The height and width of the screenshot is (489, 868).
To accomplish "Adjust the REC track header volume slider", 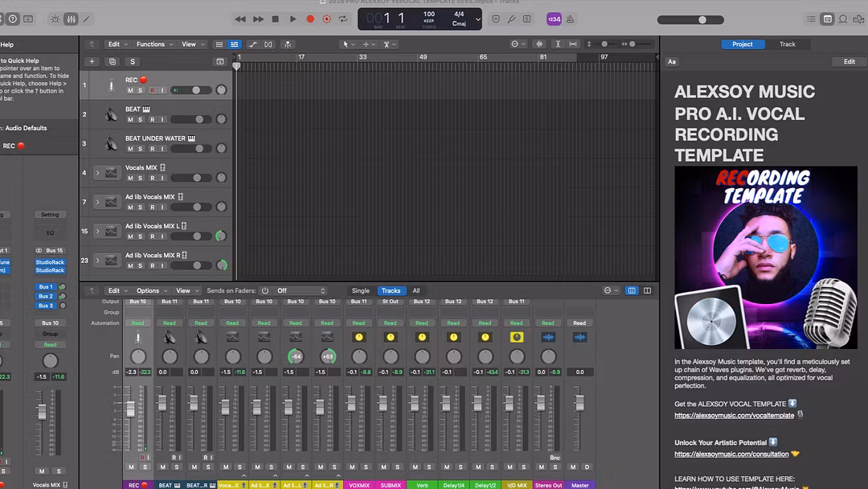I will click(x=191, y=90).
